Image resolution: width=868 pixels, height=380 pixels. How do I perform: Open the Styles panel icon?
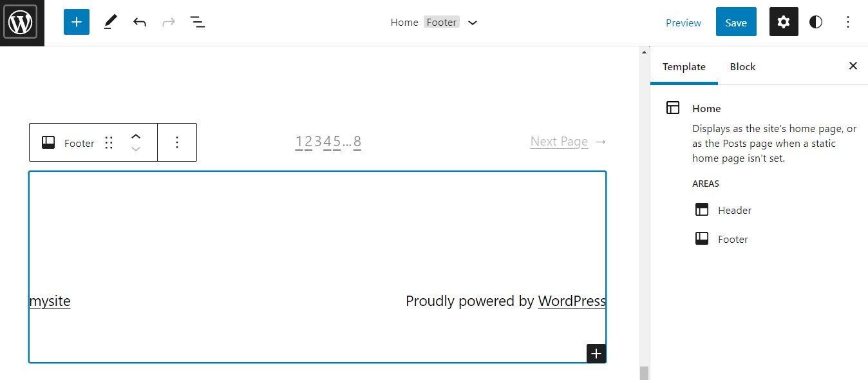pos(815,22)
